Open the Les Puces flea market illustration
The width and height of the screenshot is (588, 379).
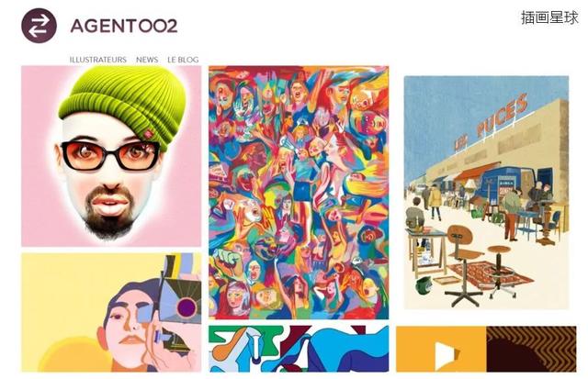click(486, 193)
